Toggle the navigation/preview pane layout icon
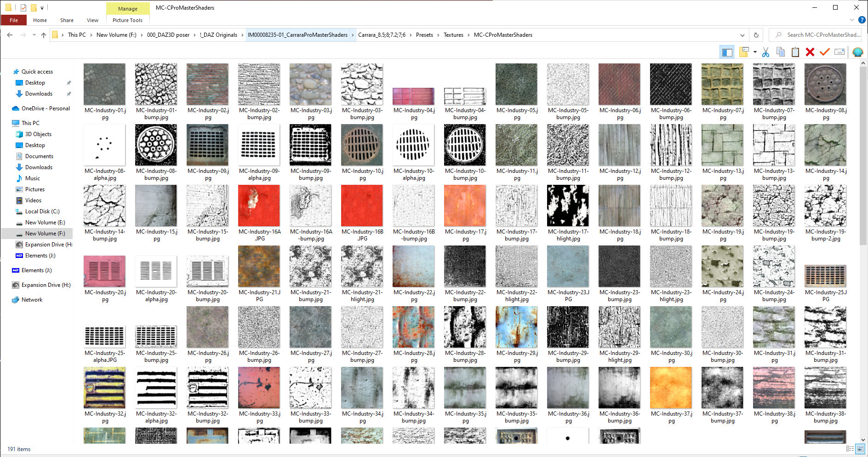868x457 pixels. tap(727, 52)
